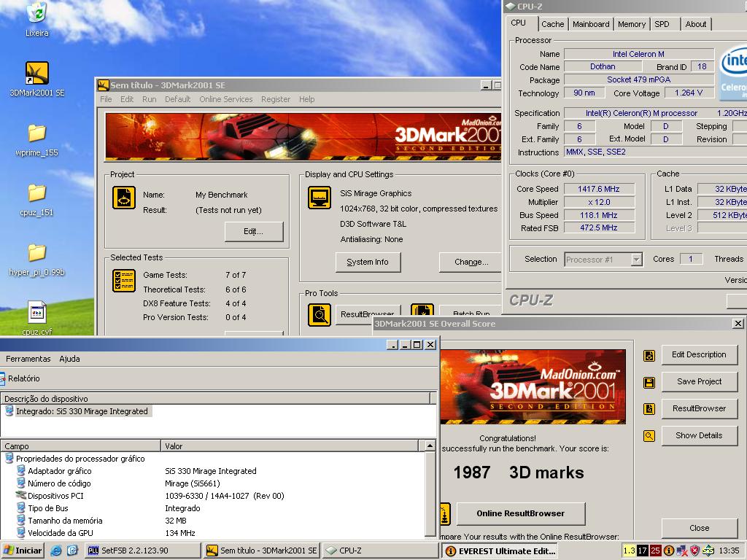The image size is (747, 560).
Task: Click the Save Project floppy icon
Action: coord(649,382)
